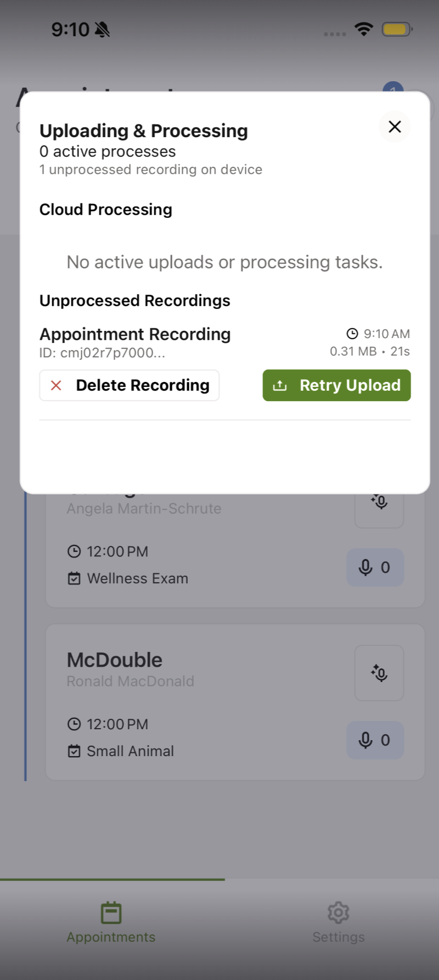The width and height of the screenshot is (439, 980).
Task: Click the upload arrow icon on Retry Upload
Action: (x=280, y=385)
